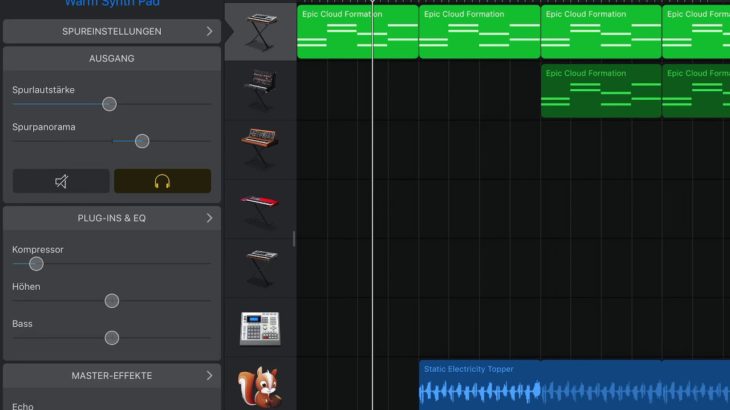Click the track header resize handle

point(294,239)
